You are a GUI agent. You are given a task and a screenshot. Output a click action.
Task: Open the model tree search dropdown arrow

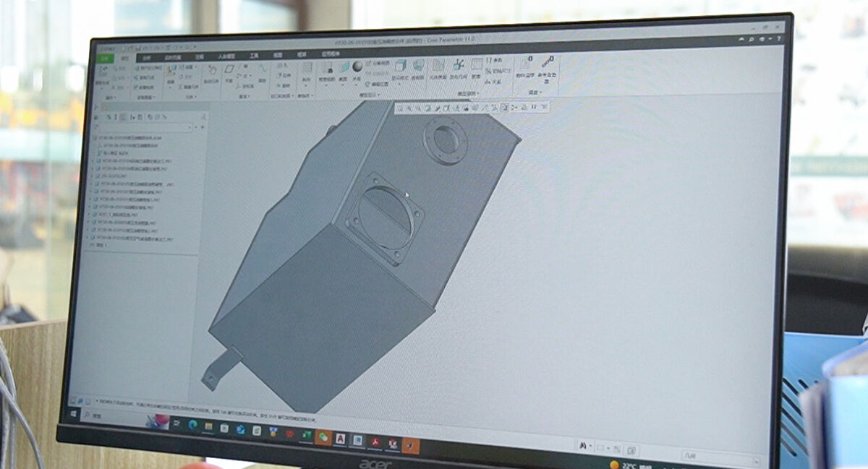coord(190,126)
